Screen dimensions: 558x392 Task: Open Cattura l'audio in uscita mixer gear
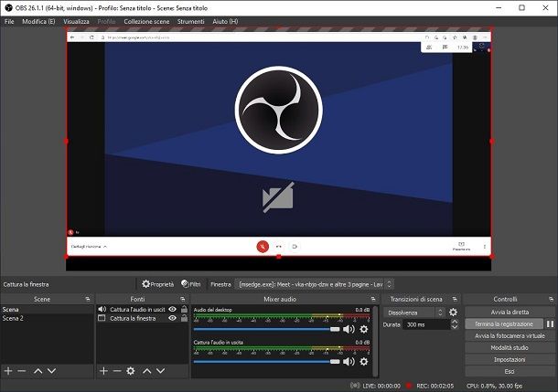tap(364, 362)
